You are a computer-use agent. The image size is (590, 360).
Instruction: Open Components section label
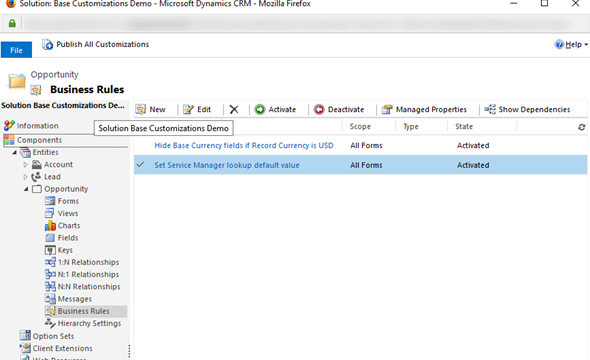coord(39,140)
